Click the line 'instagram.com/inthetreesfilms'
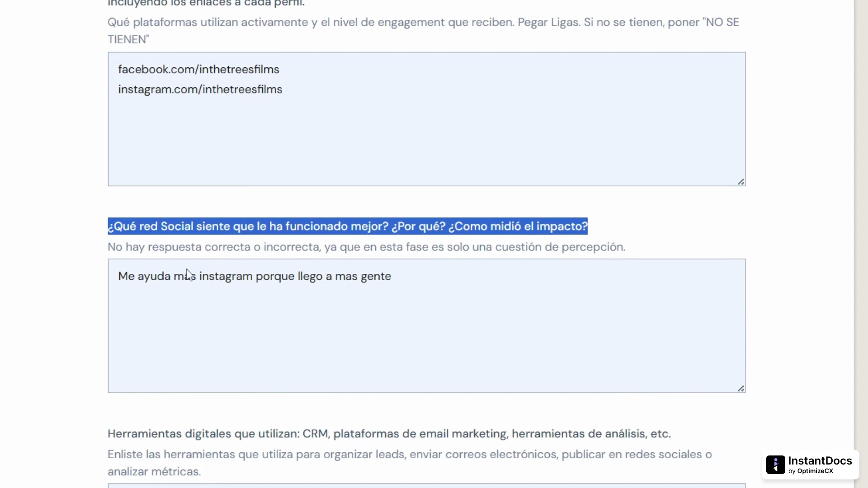This screenshot has height=488, width=868. pos(200,89)
